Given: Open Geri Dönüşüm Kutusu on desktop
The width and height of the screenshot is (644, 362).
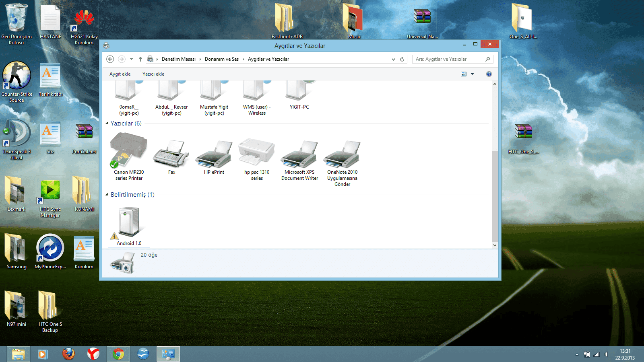Looking at the screenshot, I should 17,24.
